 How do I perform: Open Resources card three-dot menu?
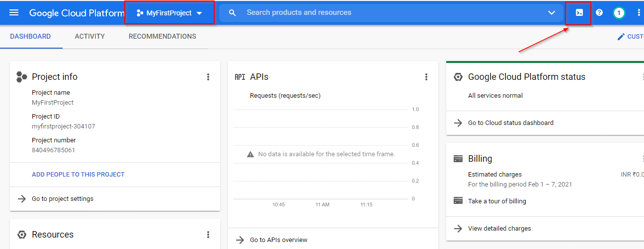pos(208,235)
